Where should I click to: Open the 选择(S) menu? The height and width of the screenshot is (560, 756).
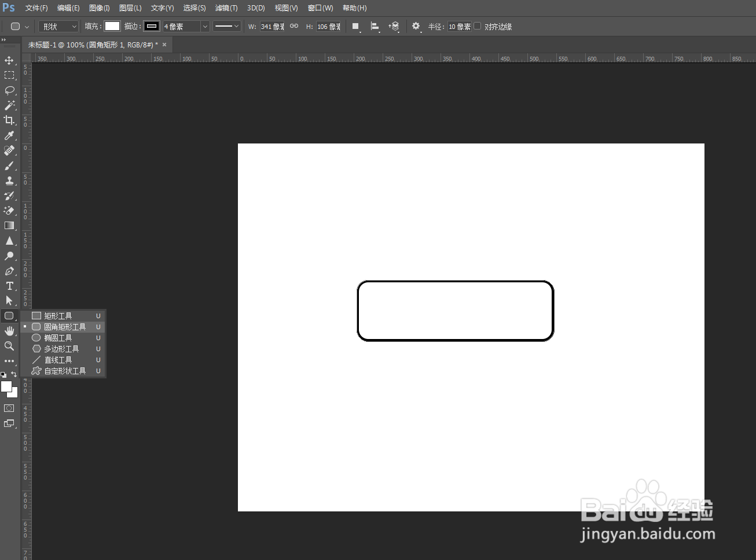pyautogui.click(x=194, y=8)
